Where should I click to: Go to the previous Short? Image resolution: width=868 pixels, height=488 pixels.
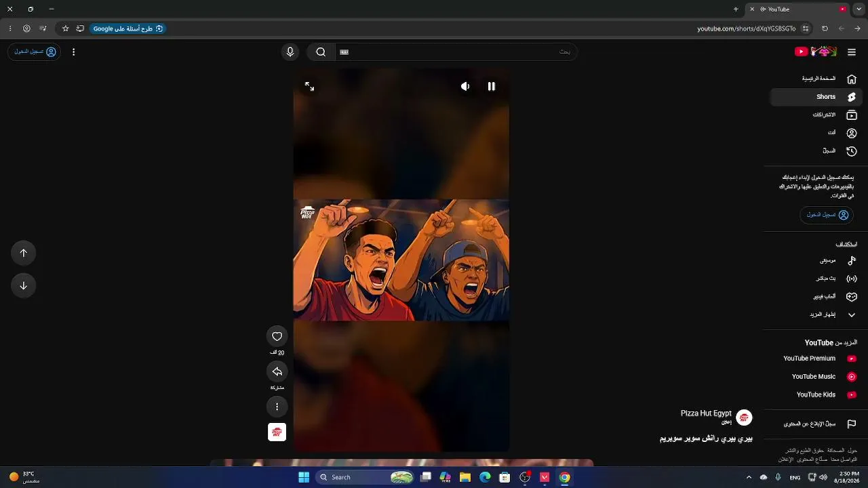pos(23,253)
